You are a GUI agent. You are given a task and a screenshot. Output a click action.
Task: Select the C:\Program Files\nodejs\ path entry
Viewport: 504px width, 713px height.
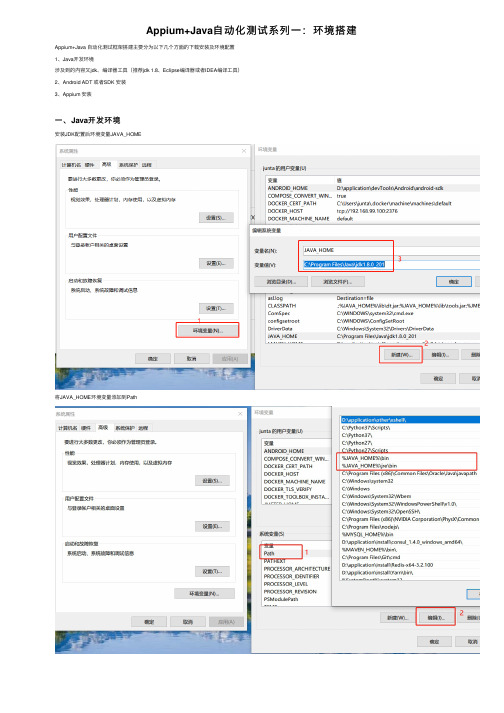(x=410, y=527)
